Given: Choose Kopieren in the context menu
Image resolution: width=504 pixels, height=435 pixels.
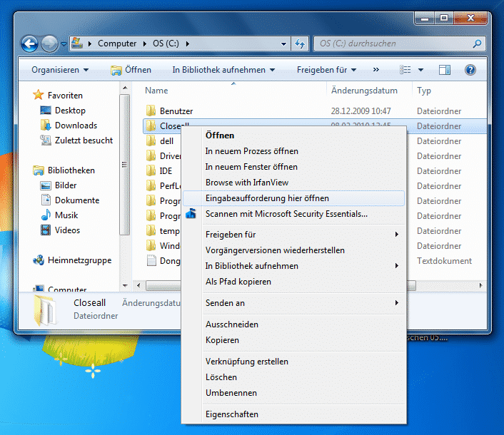Looking at the screenshot, I should click(x=293, y=340).
